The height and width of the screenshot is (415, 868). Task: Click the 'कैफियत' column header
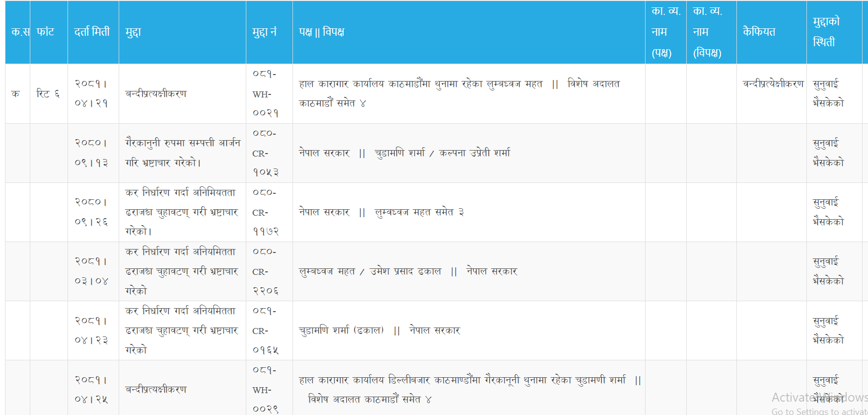click(x=759, y=32)
